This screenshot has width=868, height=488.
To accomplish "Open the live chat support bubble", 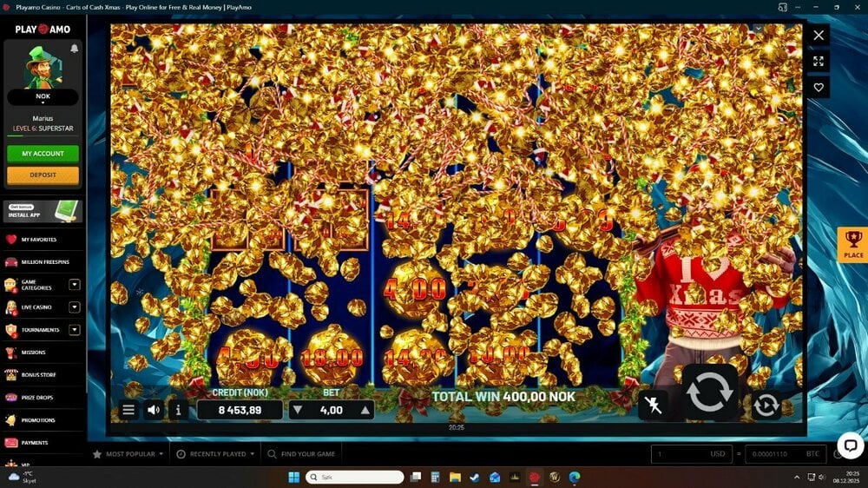I will [x=850, y=445].
